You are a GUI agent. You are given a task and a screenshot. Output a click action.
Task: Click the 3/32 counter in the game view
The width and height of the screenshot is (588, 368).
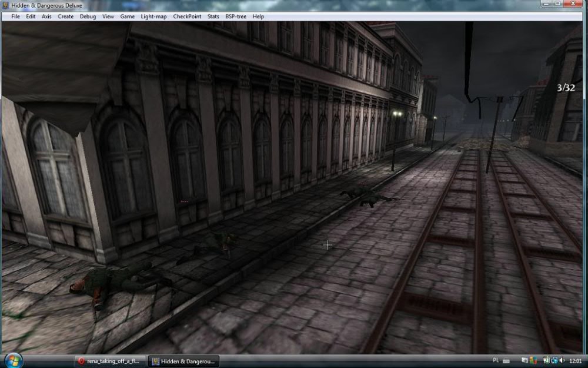pos(566,88)
